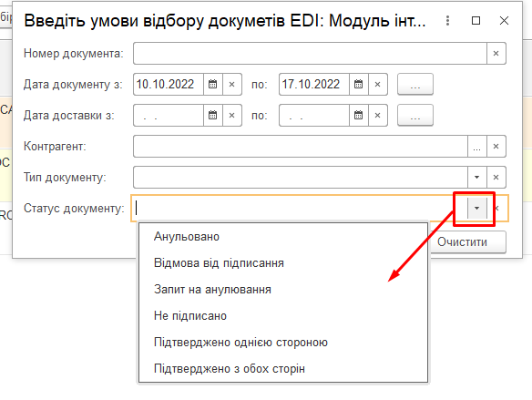532x400 pixels.
Task: Focus the Номер документа input field
Action: (x=310, y=53)
